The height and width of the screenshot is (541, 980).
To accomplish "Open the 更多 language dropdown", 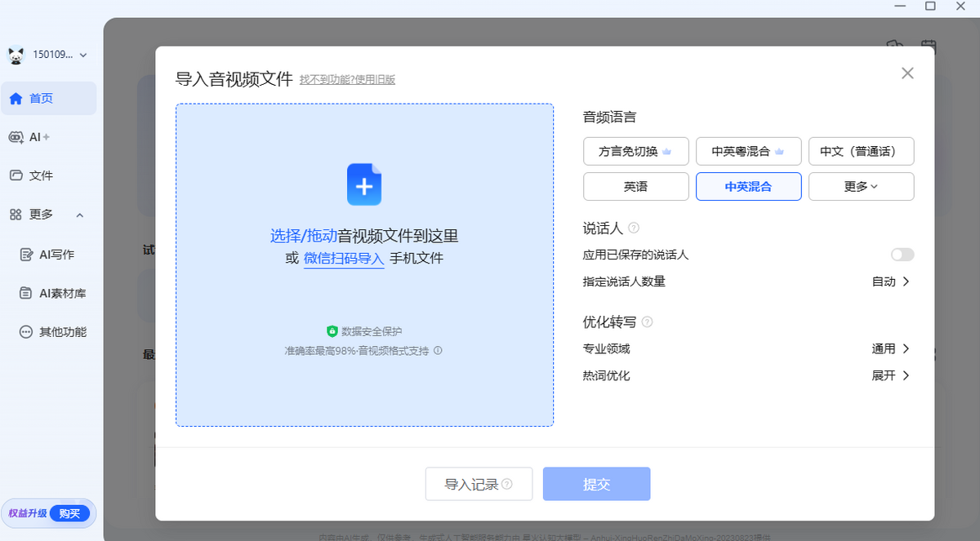I will [x=861, y=186].
